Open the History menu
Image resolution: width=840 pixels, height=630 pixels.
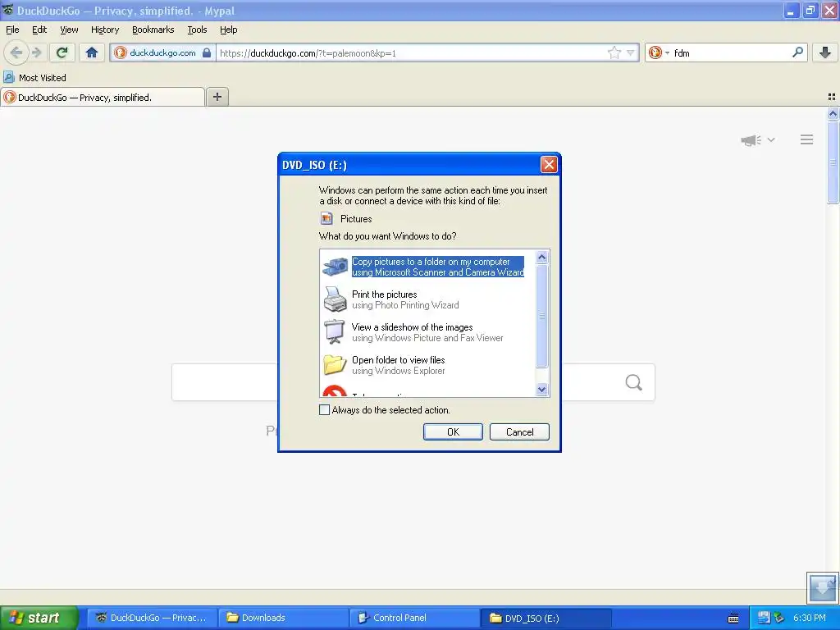click(104, 30)
